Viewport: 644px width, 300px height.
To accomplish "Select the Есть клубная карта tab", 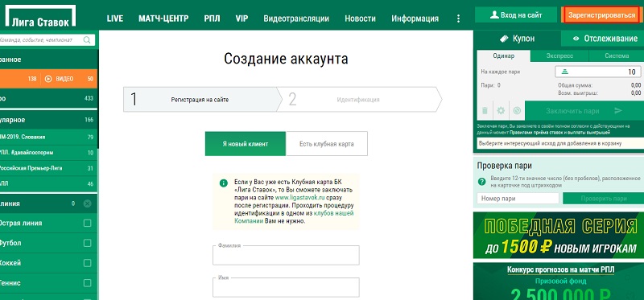I will pyautogui.click(x=327, y=144).
